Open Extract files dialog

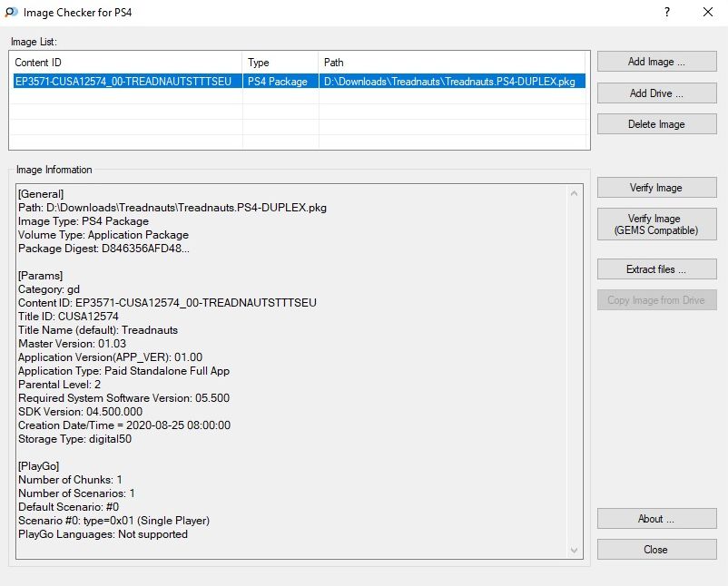point(656,269)
